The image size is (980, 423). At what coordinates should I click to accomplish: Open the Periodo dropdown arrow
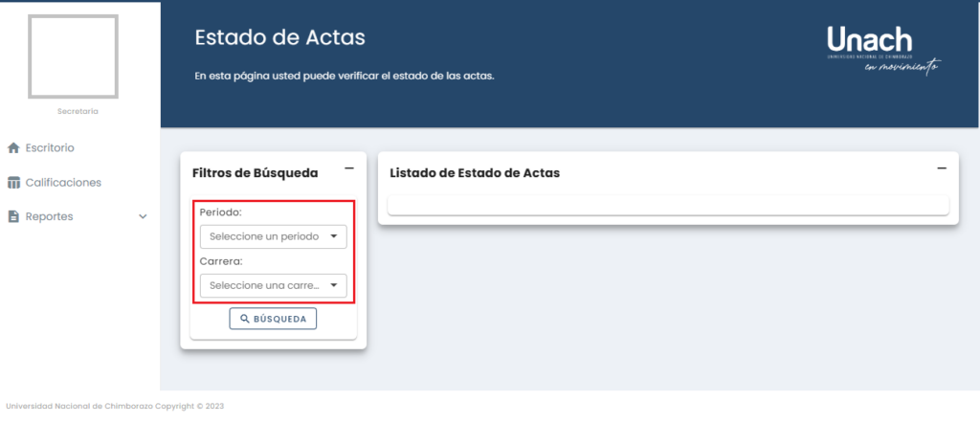click(x=334, y=236)
